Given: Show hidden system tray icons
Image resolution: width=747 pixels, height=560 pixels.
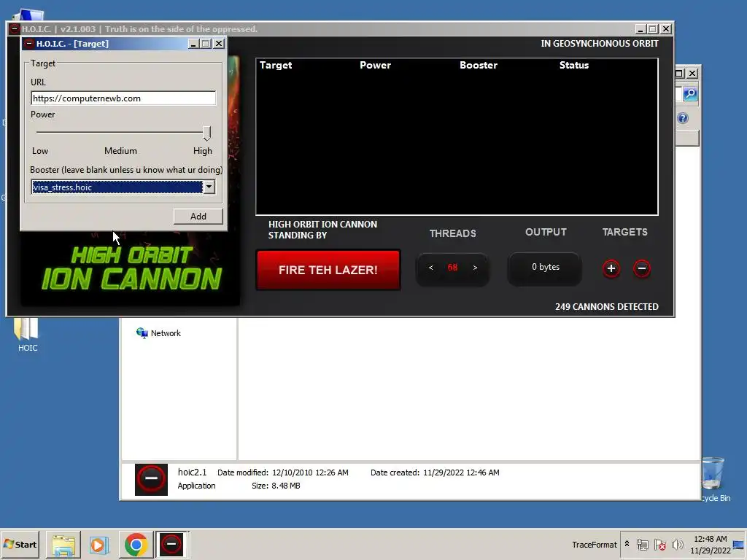Looking at the screenshot, I should 627,544.
